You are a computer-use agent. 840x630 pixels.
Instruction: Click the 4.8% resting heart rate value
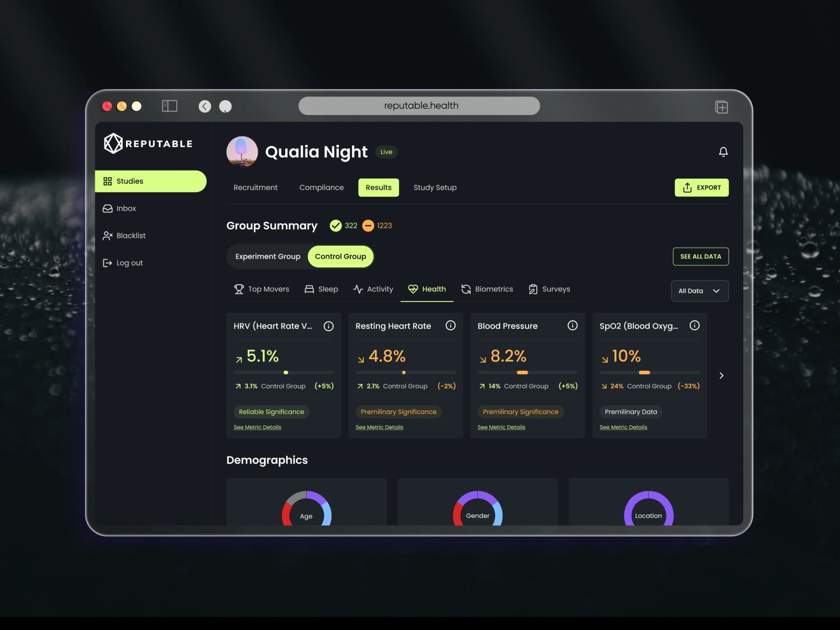click(387, 356)
